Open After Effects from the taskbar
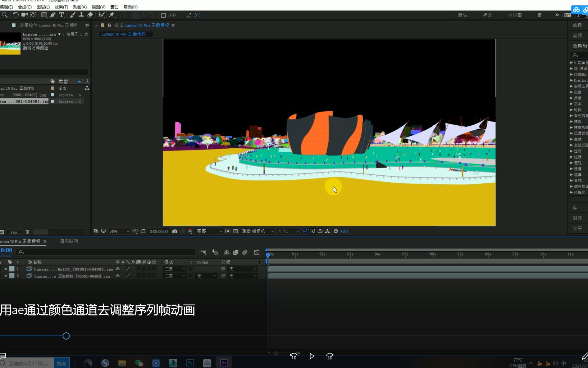 [x=224, y=363]
